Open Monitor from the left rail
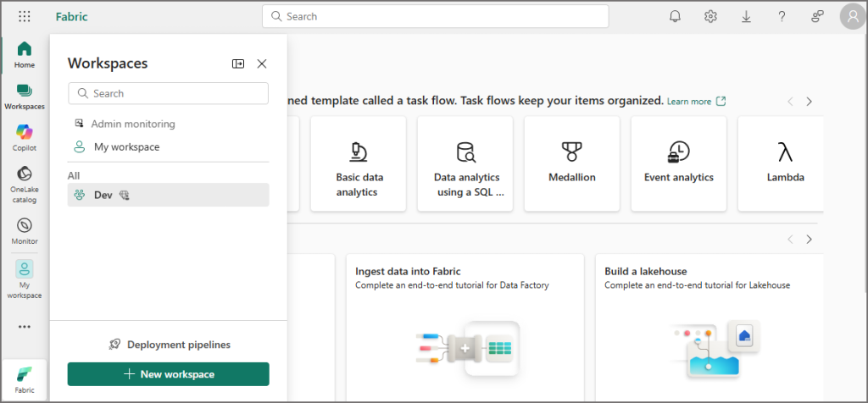This screenshot has height=403, width=868. pos(25,230)
